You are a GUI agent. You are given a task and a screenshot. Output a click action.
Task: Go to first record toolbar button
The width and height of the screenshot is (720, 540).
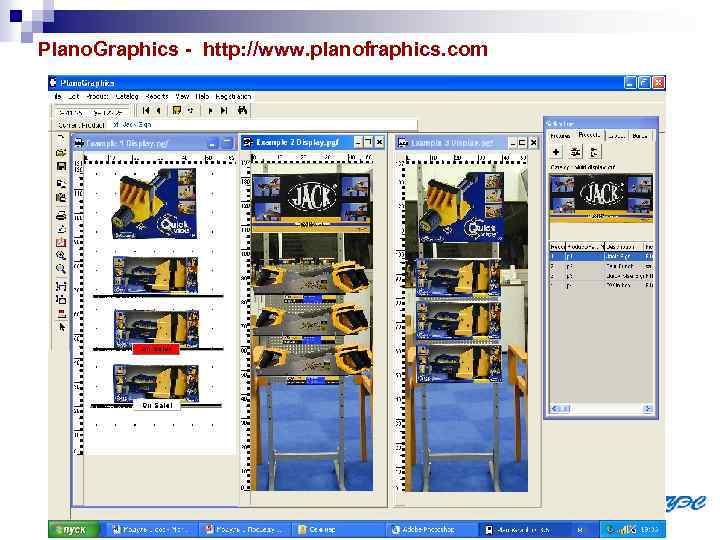[x=146, y=111]
